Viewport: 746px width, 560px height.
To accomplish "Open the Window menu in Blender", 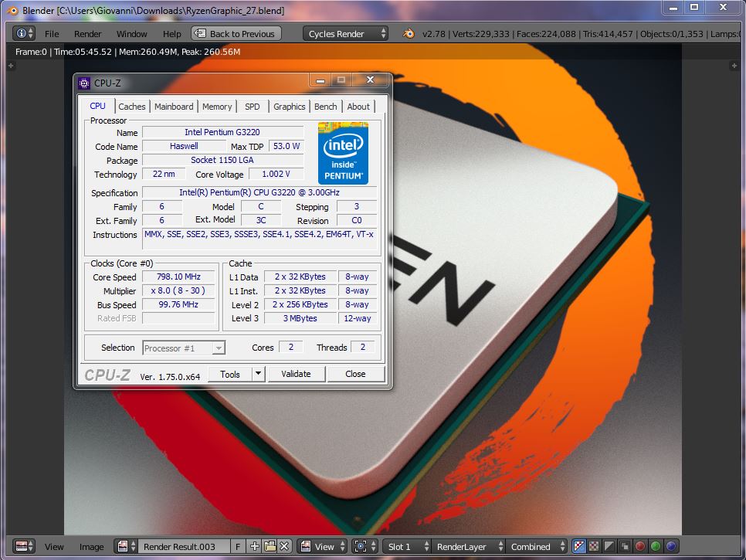I will tap(132, 34).
